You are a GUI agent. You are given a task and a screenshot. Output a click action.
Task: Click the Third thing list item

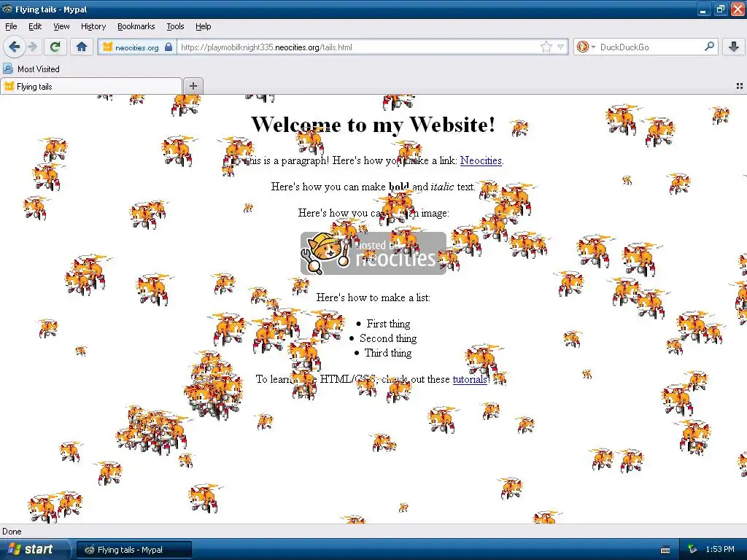click(x=388, y=353)
